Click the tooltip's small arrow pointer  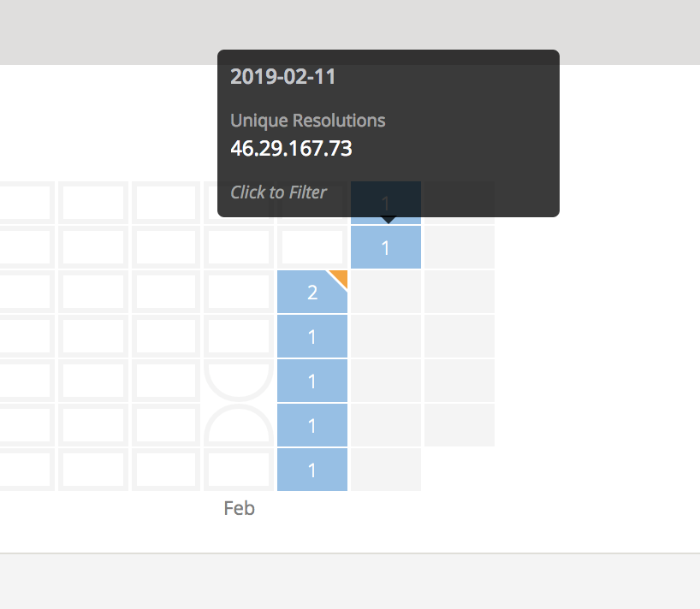(389, 220)
